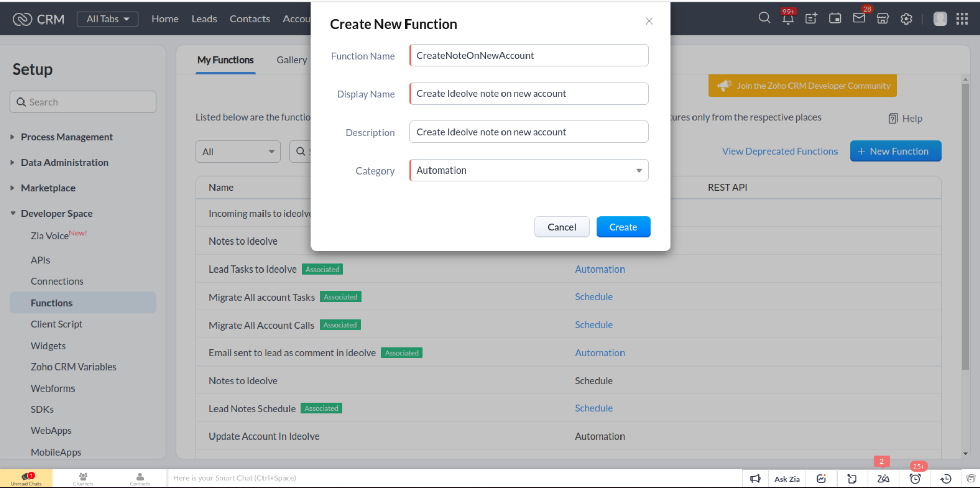Image resolution: width=980 pixels, height=488 pixels.
Task: Click the Function Name input field
Action: click(529, 55)
